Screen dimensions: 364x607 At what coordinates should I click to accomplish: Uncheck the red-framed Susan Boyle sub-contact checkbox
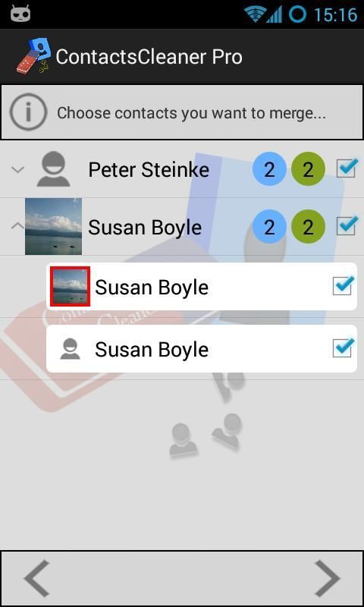343,286
